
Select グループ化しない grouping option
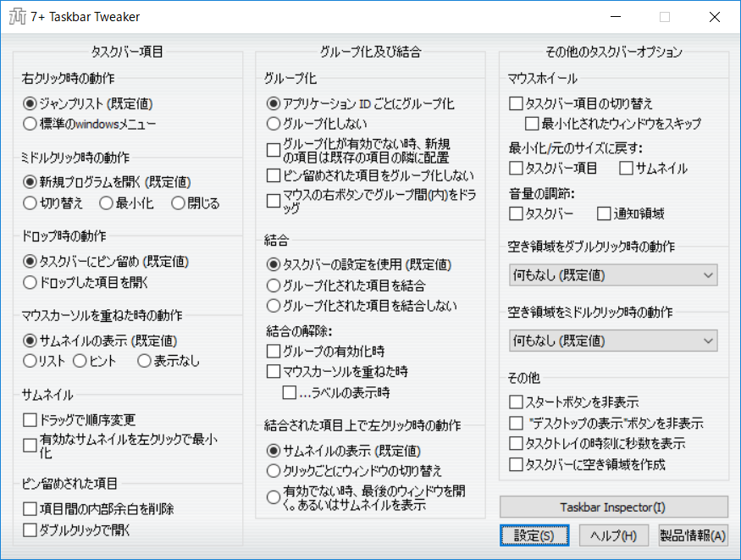click(x=274, y=125)
